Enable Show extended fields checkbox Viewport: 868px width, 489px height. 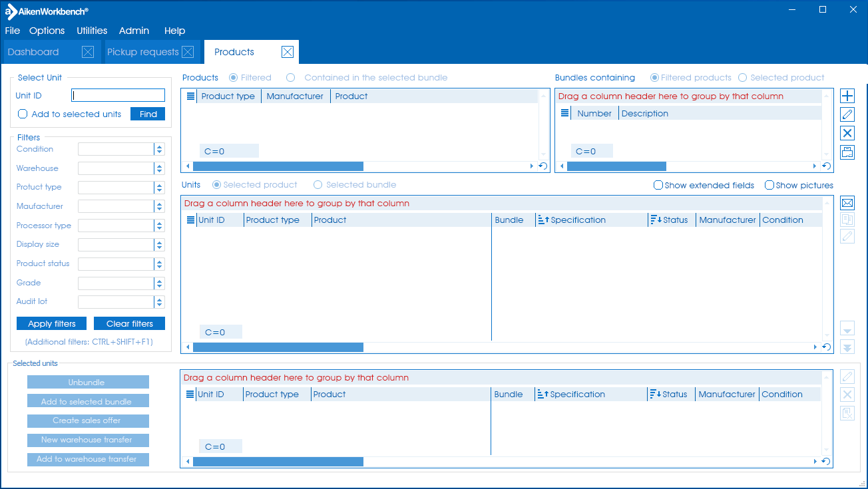coord(658,186)
